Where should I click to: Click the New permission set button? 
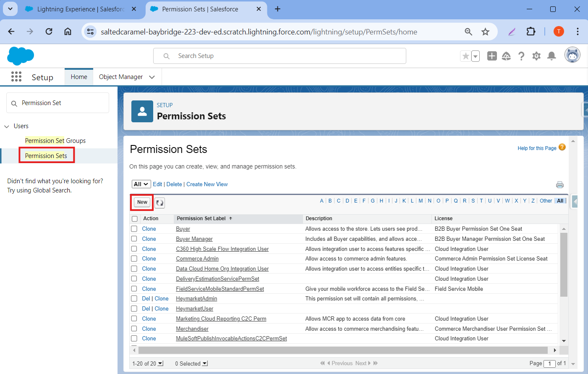click(x=142, y=202)
